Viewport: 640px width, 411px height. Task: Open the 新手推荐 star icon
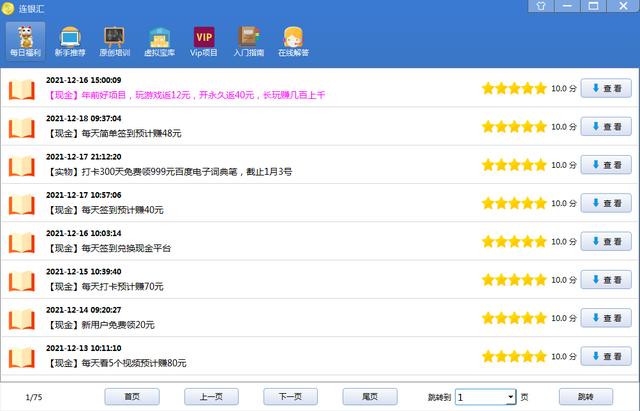[x=71, y=41]
